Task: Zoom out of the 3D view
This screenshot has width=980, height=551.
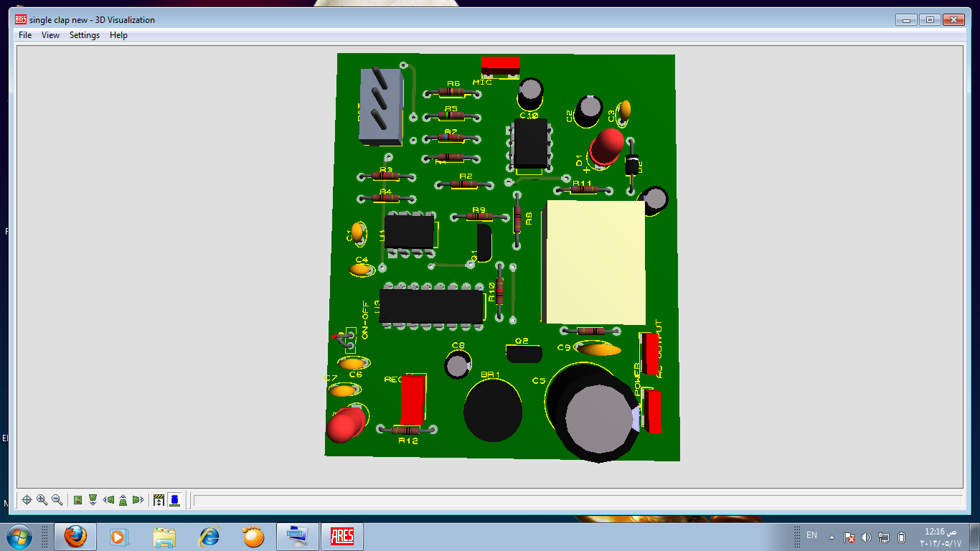Action: click(57, 500)
